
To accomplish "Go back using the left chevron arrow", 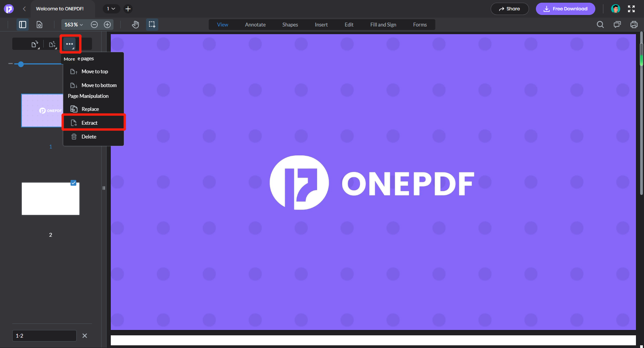I will pos(24,8).
